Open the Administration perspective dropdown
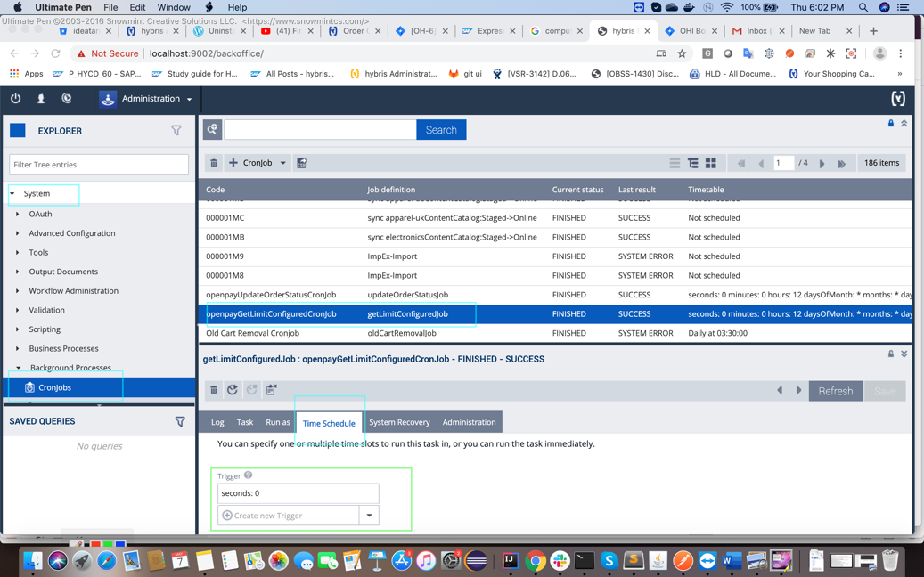Screen dimensions: 924x577 click(189, 99)
